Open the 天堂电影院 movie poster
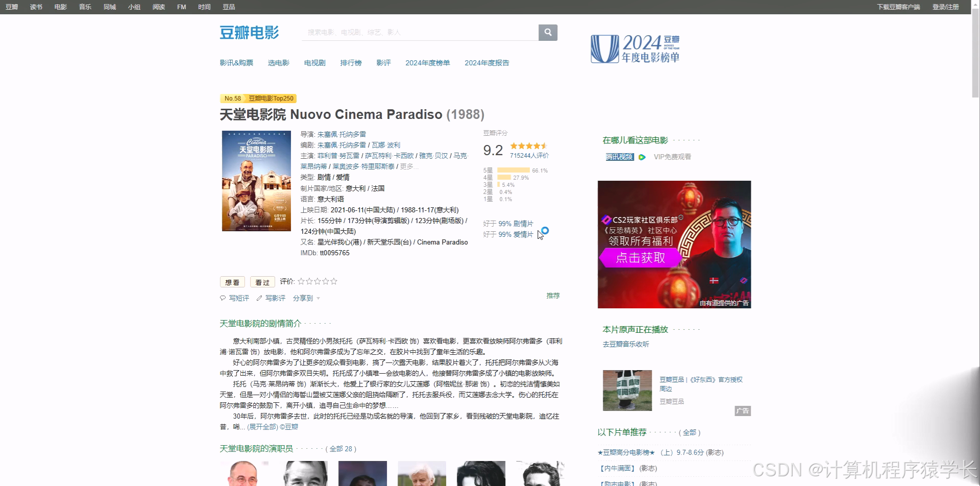The height and width of the screenshot is (486, 980). pos(256,181)
